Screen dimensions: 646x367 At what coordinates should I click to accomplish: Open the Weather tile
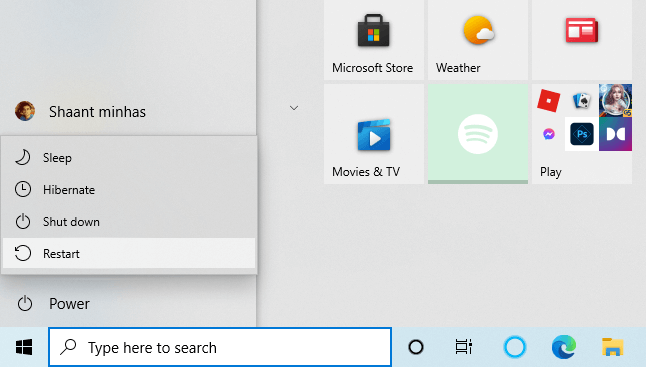(x=478, y=40)
